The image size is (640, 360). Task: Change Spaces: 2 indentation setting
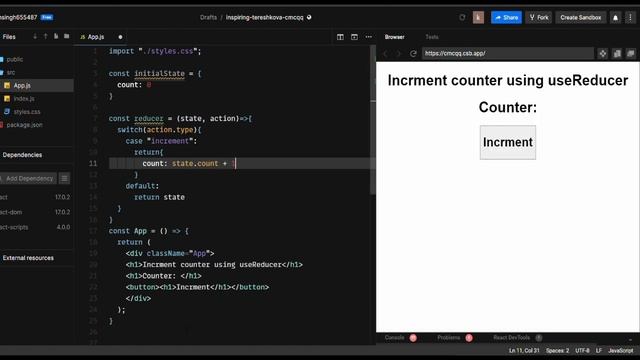pos(557,351)
